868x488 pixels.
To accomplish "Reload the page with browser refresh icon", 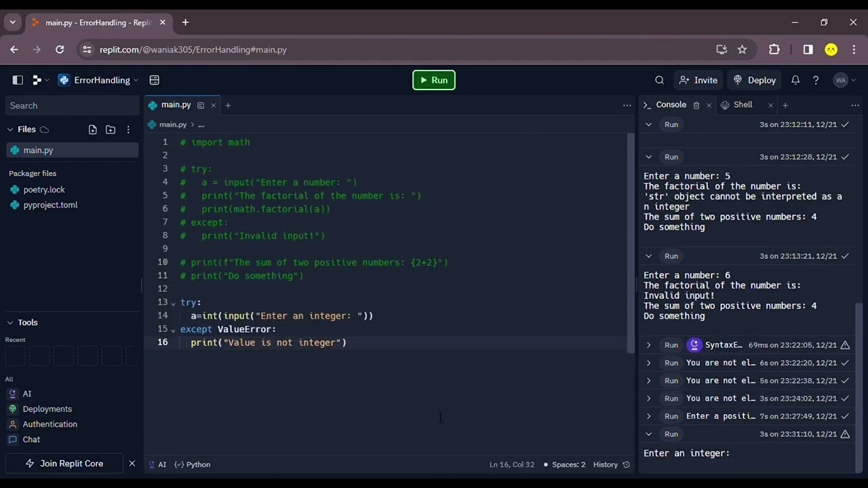I will [x=60, y=49].
